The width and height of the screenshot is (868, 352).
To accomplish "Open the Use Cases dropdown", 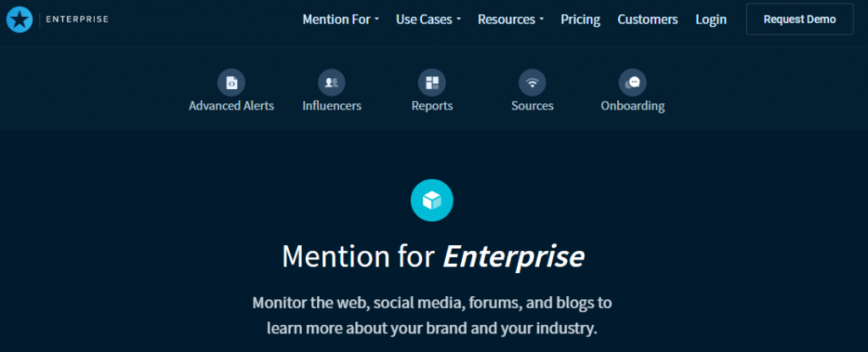I will (428, 20).
